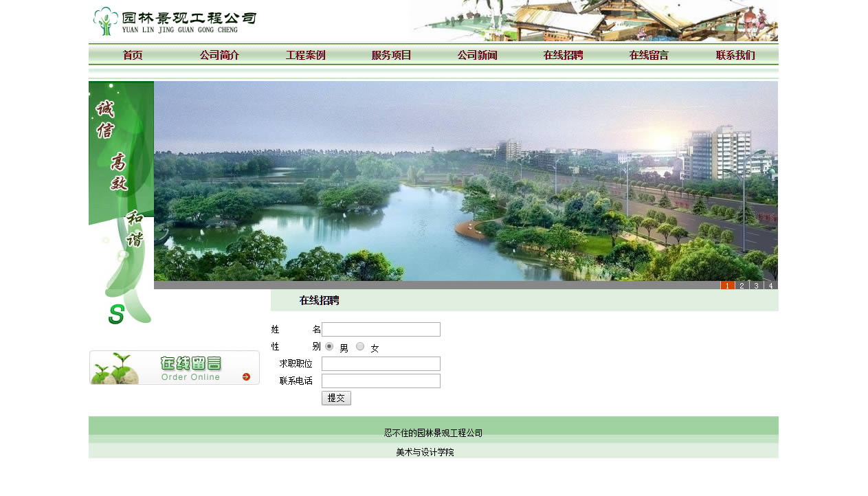
Task: Select the 男 gender radio button
Action: click(x=329, y=346)
